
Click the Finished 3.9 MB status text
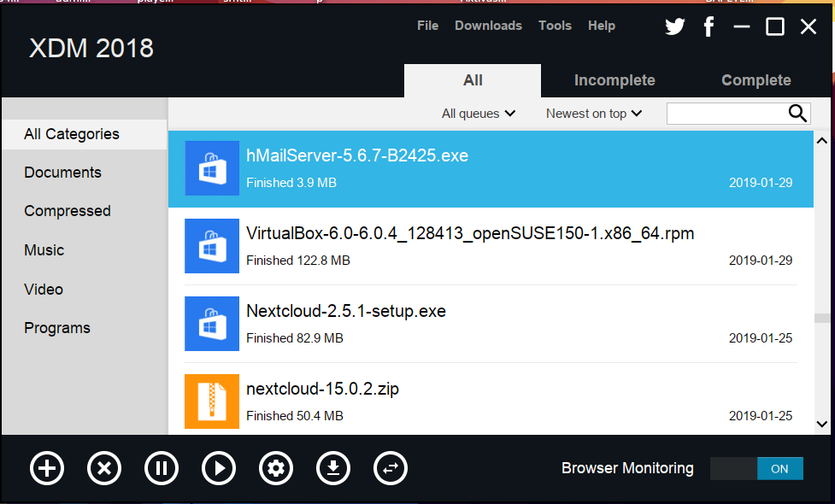[291, 183]
